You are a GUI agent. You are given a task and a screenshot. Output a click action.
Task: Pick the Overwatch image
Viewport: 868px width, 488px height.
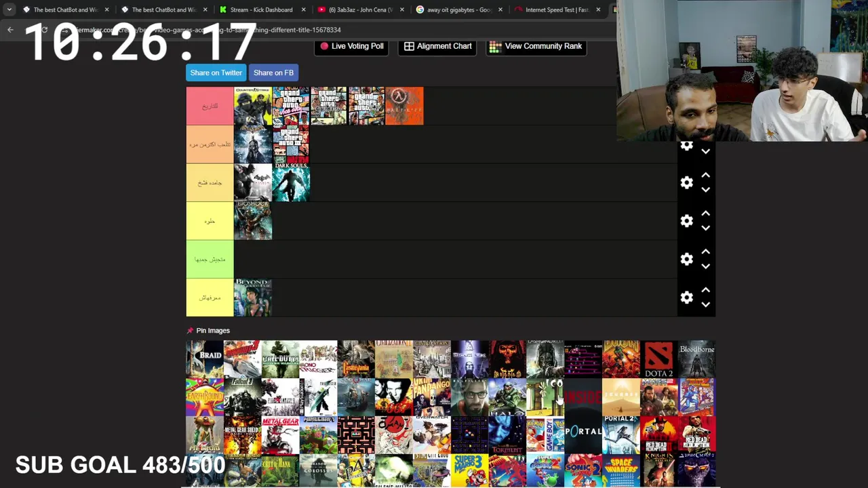coord(431,435)
